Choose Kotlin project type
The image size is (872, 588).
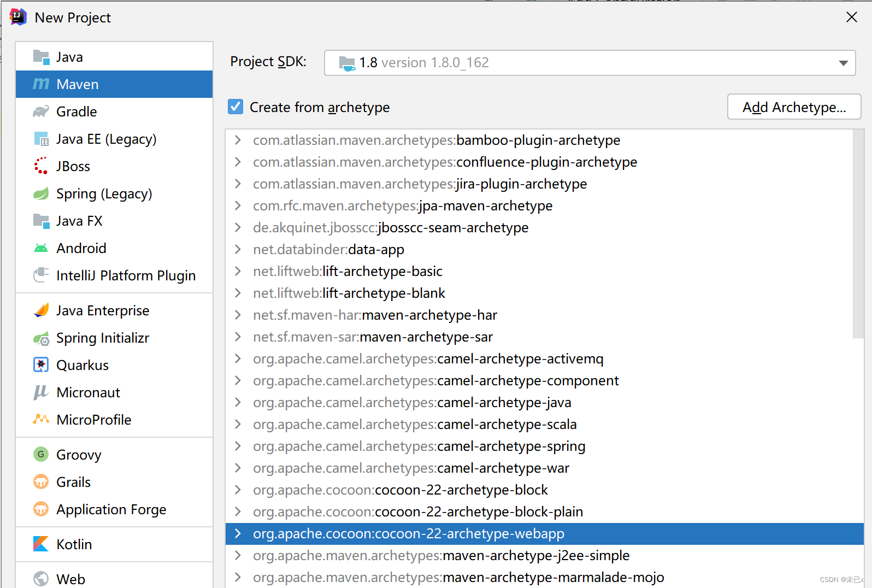point(114,544)
